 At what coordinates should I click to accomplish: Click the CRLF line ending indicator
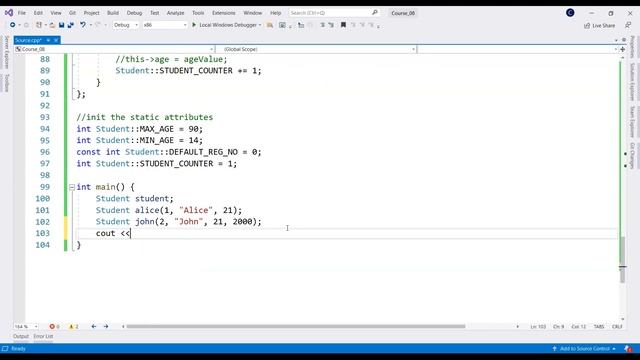pyautogui.click(x=617, y=326)
